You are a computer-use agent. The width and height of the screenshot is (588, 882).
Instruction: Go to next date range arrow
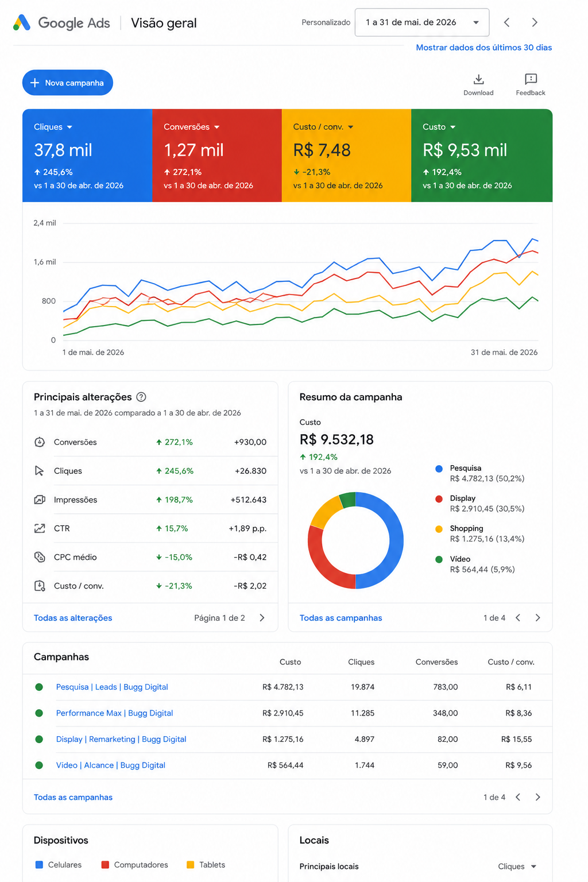pyautogui.click(x=535, y=22)
